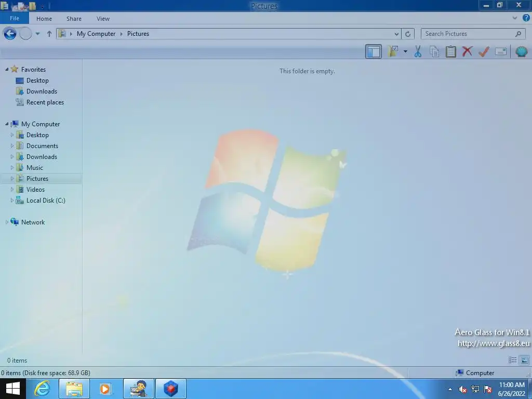The image size is (532, 399).
Task: Collapse the Favorites tree group
Action: coord(6,69)
